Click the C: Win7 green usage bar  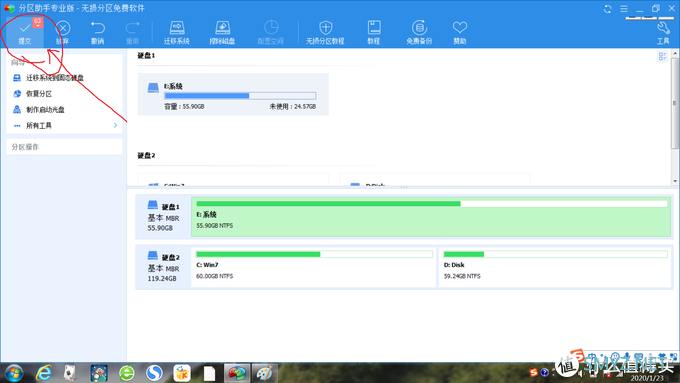click(314, 254)
